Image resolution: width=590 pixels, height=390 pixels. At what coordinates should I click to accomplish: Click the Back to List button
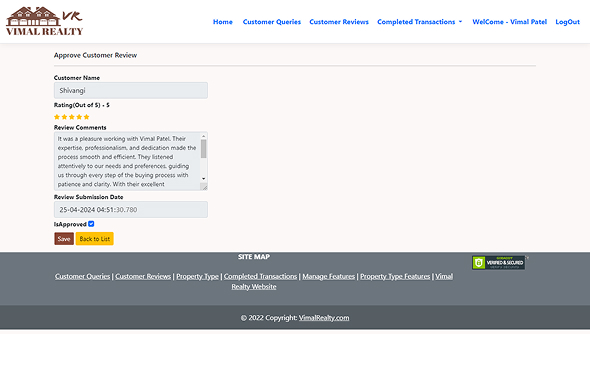94,239
